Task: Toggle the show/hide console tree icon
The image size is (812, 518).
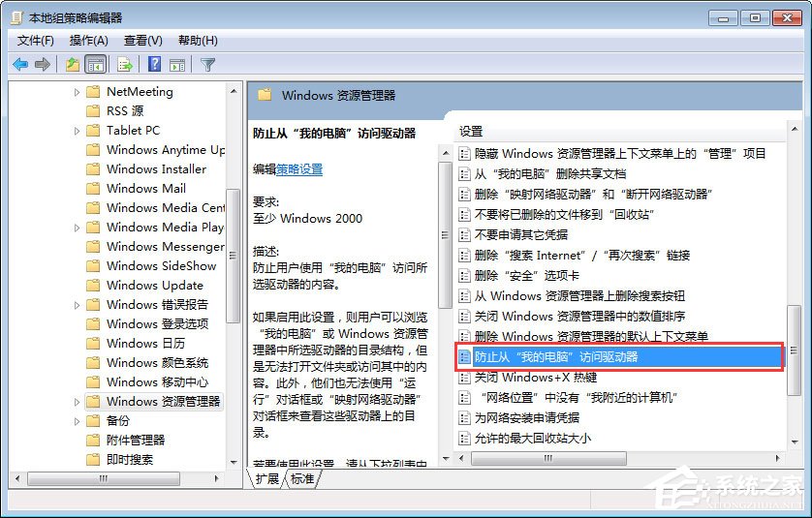Action: 96,64
